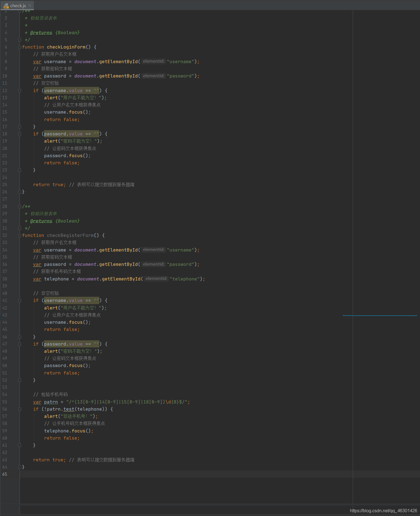Click the @returns tag on line 4

coord(41,33)
